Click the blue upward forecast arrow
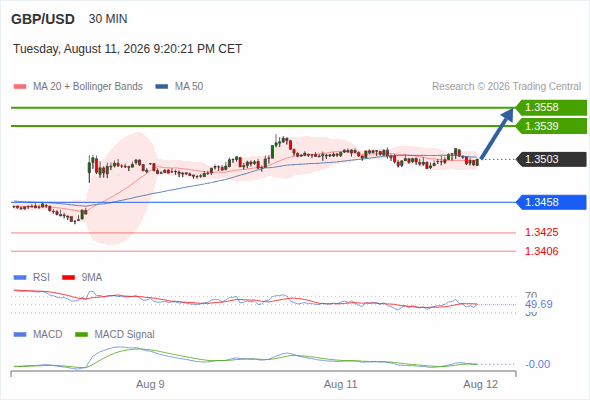The height and width of the screenshot is (400, 590). [497, 134]
